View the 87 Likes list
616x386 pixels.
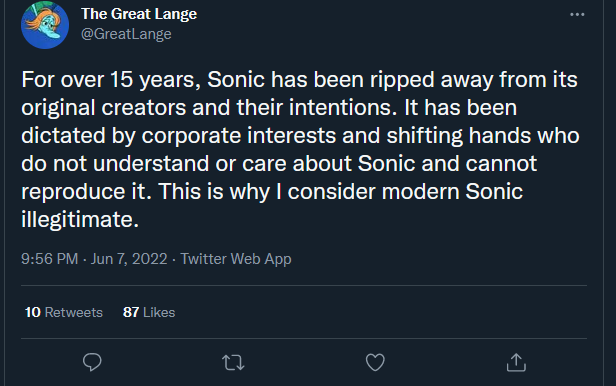pyautogui.click(x=149, y=312)
